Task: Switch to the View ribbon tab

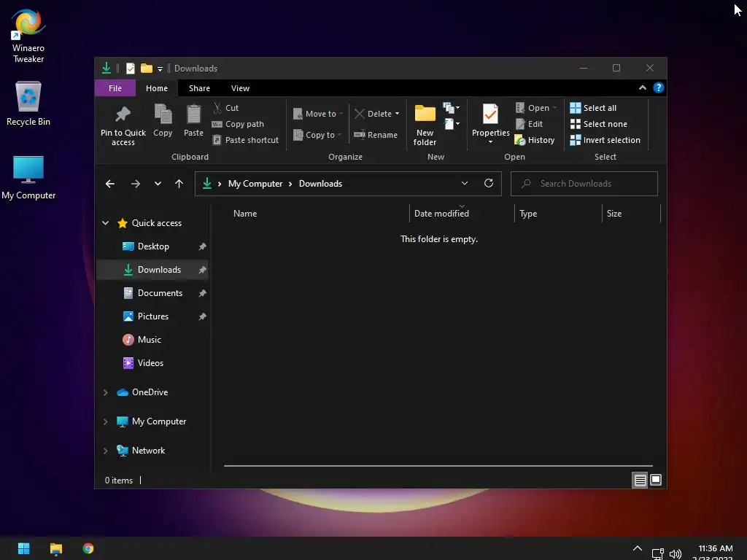Action: [240, 88]
